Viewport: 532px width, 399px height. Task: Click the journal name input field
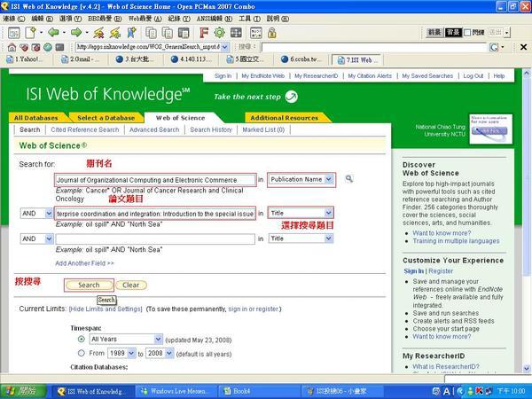[155, 180]
